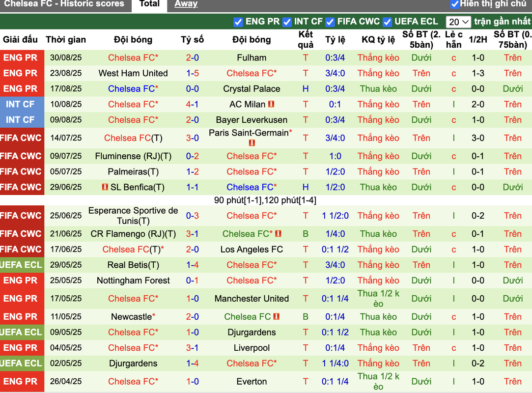Click the 3-0 score versus Paris Saint-Germain
The height and width of the screenshot is (393, 532).
(192, 138)
